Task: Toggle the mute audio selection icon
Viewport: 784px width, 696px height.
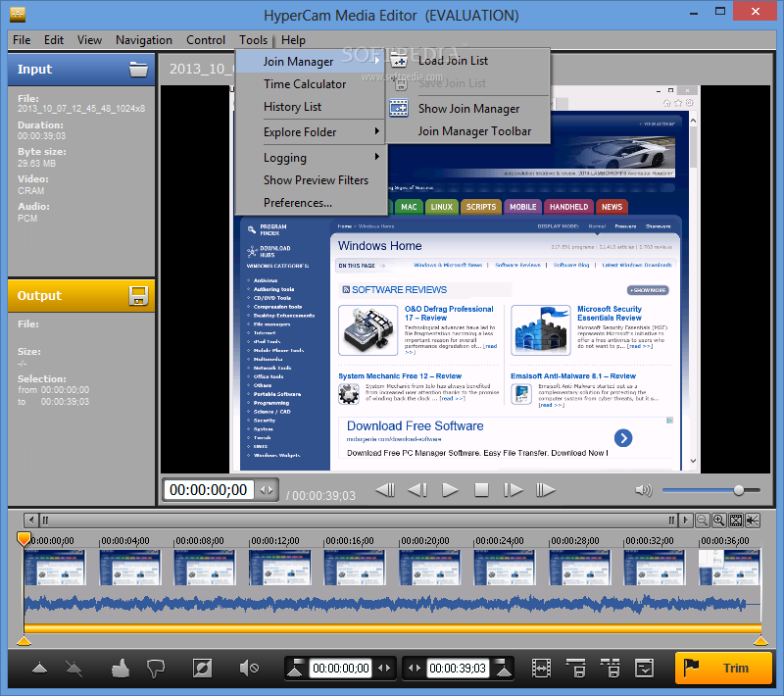Action: click(x=249, y=668)
